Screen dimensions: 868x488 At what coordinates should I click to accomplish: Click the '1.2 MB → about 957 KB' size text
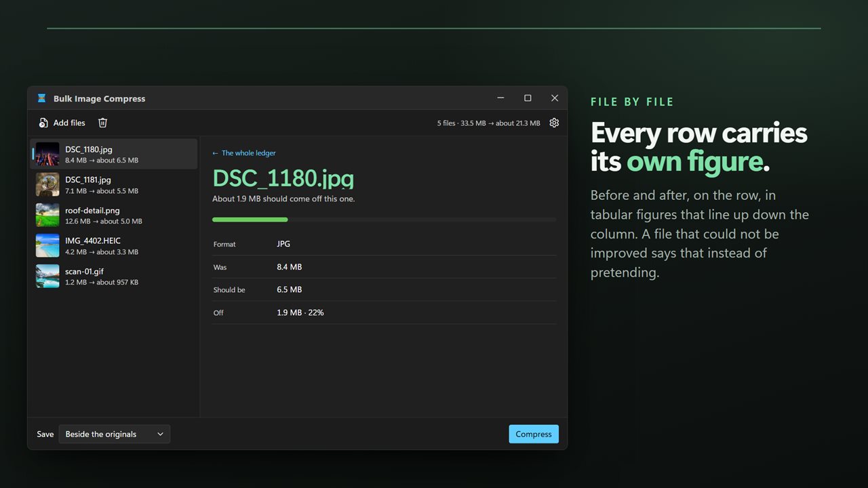coord(102,283)
